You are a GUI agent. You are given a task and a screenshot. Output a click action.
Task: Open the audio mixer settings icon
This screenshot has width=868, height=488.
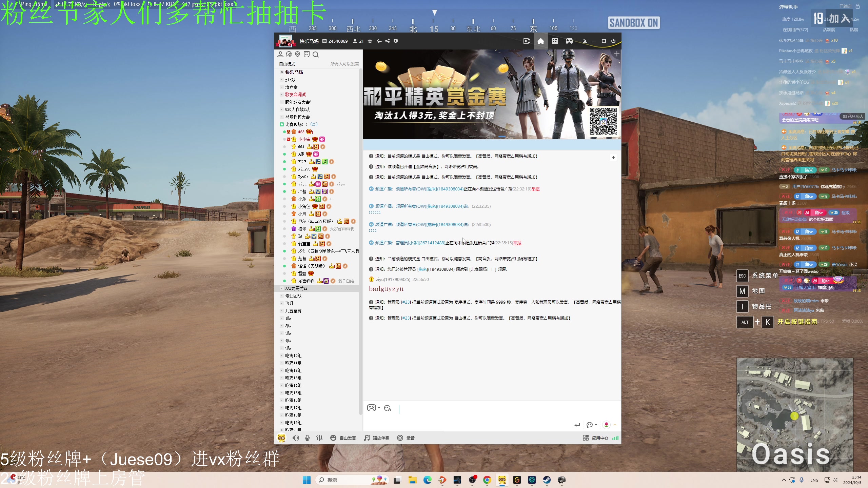[319, 438]
